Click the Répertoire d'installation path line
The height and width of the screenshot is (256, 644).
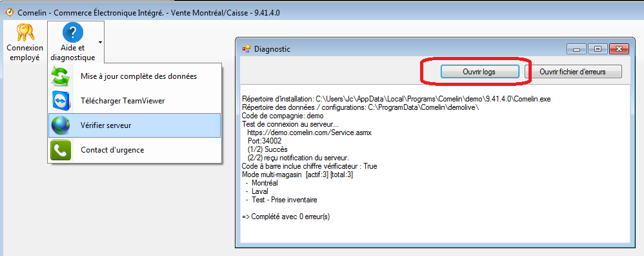[x=396, y=99]
